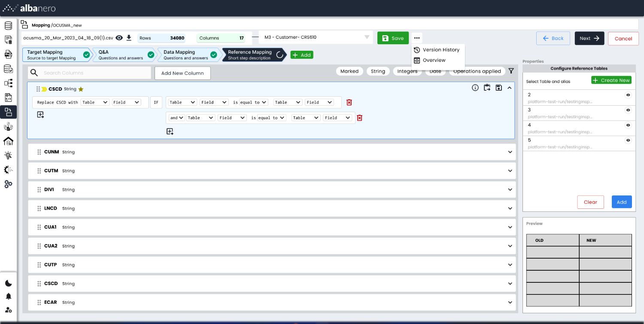Click Clear in Configure Reference Tables

tap(590, 202)
